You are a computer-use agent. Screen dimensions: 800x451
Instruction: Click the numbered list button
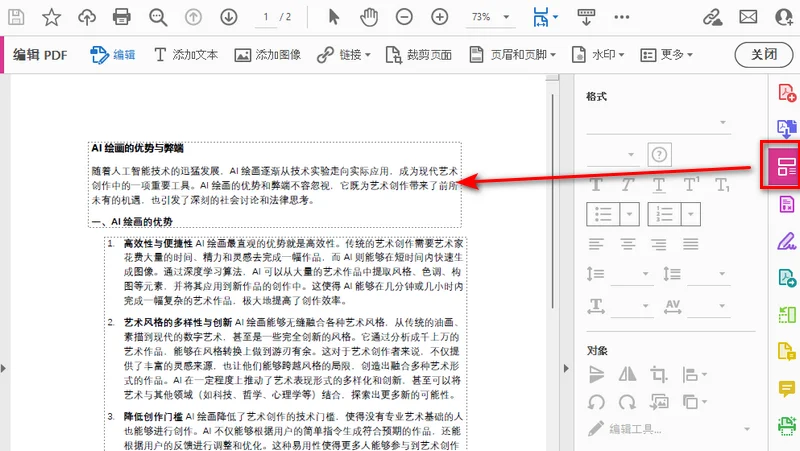(664, 214)
